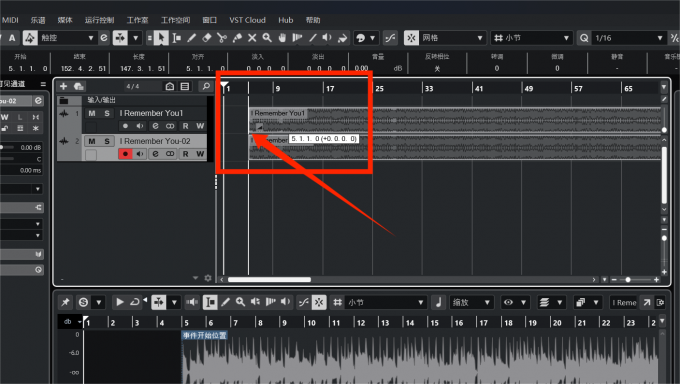Select the 输入/输出 folder track

pos(133,100)
